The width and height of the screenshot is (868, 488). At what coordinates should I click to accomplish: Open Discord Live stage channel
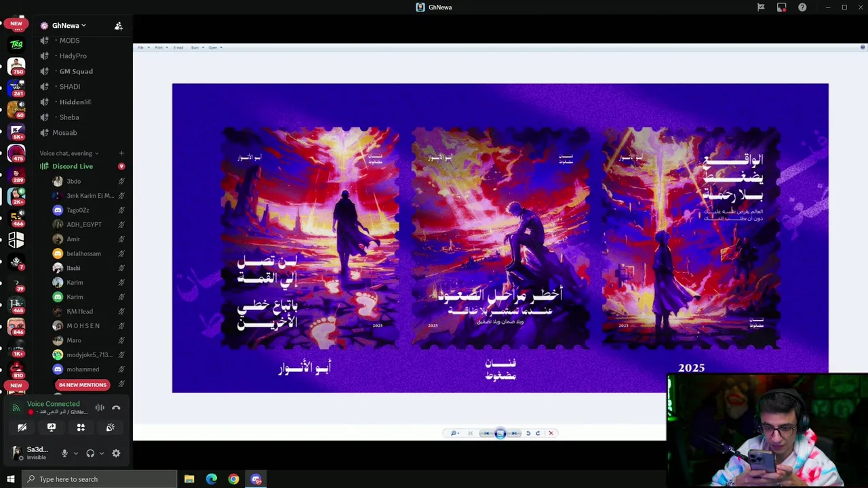pos(73,166)
